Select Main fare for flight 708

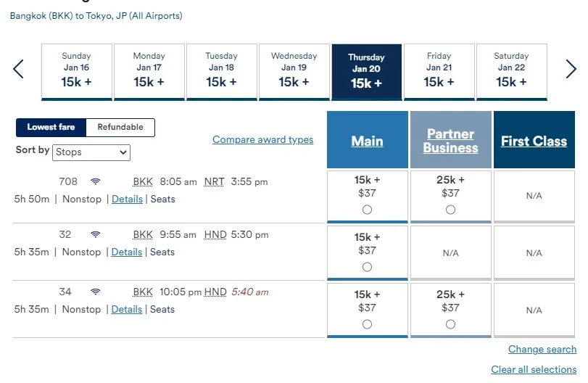point(367,210)
